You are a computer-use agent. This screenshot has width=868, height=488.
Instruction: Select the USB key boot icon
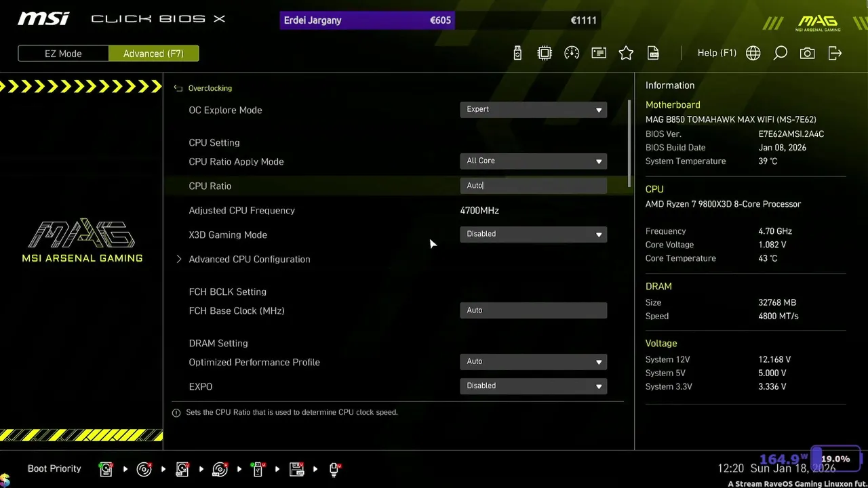tap(258, 468)
